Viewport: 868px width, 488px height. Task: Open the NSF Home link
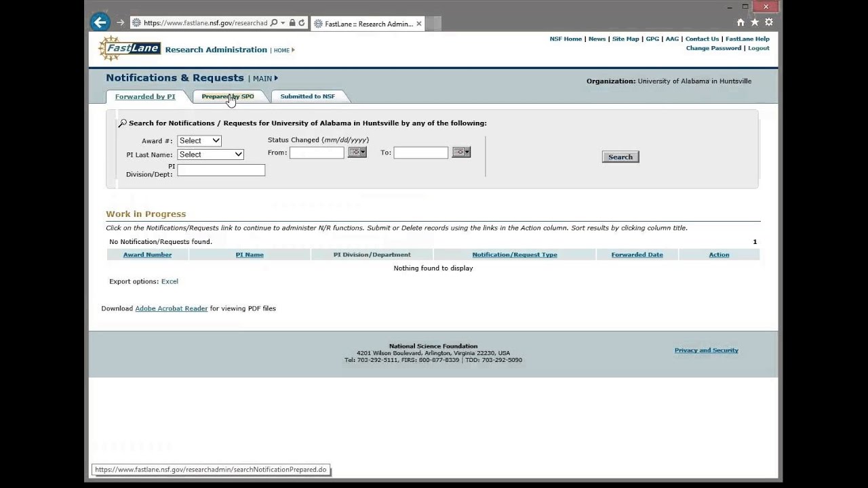point(566,39)
